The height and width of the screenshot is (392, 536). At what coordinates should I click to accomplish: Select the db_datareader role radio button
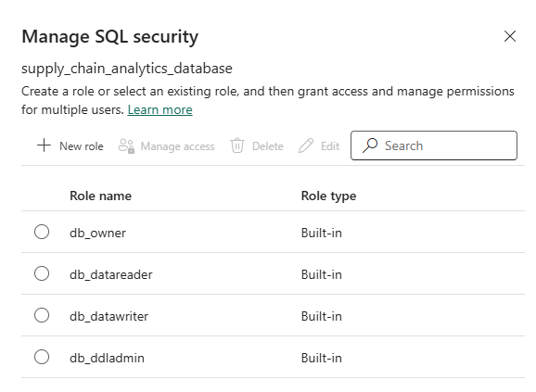[x=42, y=273]
